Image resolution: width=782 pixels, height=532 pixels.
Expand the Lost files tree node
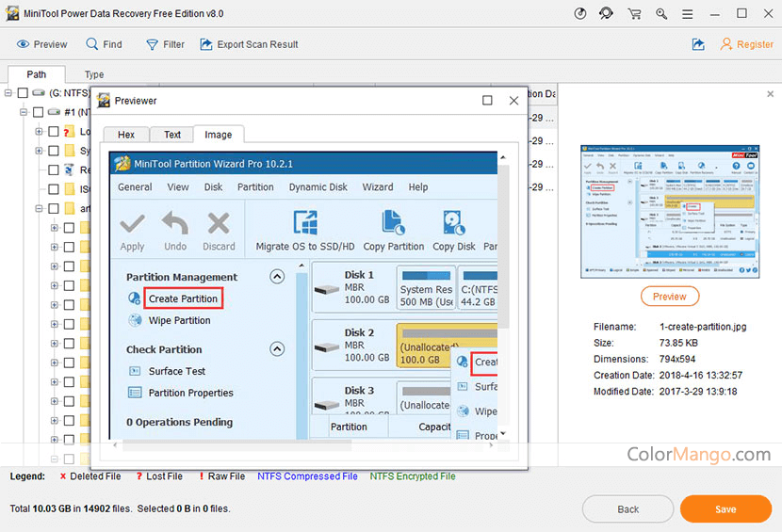tap(39, 132)
